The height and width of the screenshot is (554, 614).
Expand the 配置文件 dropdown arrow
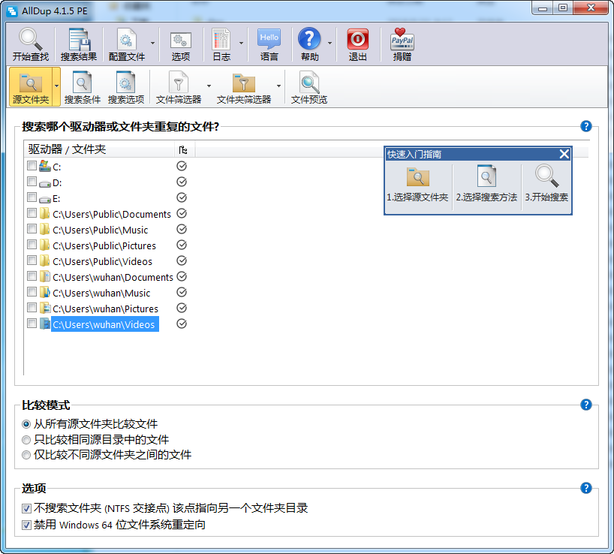point(153,43)
